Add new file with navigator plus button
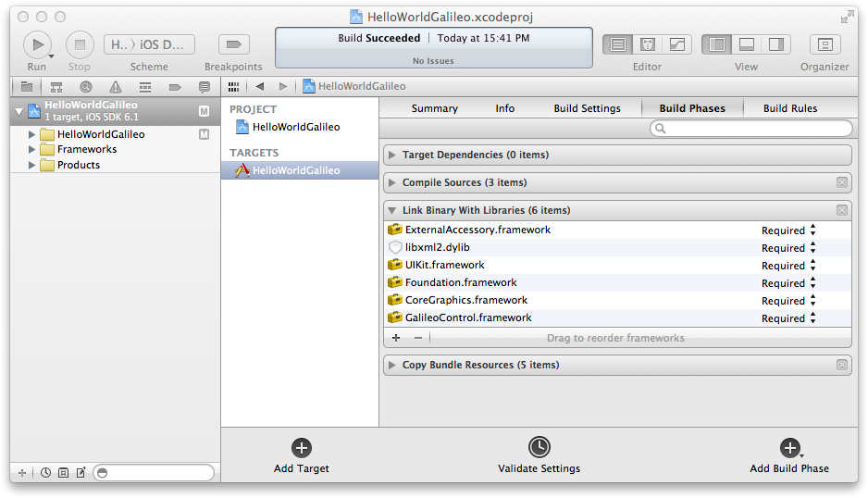The width and height of the screenshot is (868, 498). [x=22, y=473]
